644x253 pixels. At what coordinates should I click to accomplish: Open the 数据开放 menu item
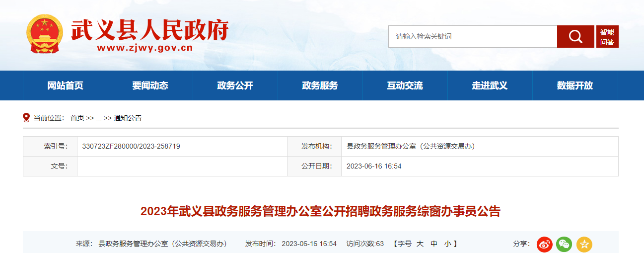tap(575, 85)
